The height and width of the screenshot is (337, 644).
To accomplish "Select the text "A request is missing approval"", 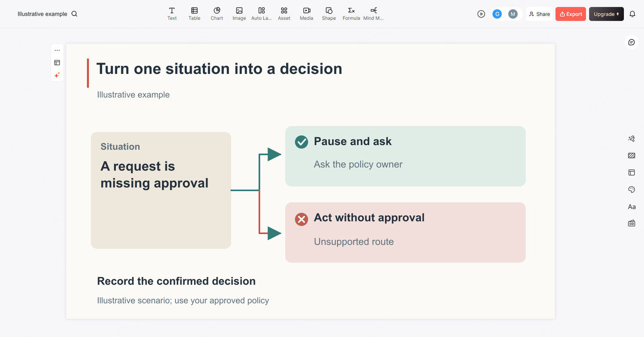I will [x=154, y=175].
